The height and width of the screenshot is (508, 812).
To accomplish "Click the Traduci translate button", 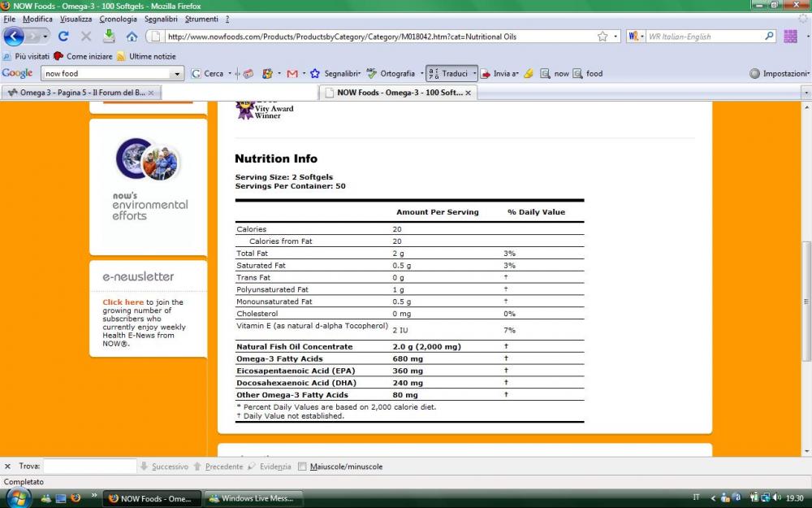I will (x=448, y=73).
